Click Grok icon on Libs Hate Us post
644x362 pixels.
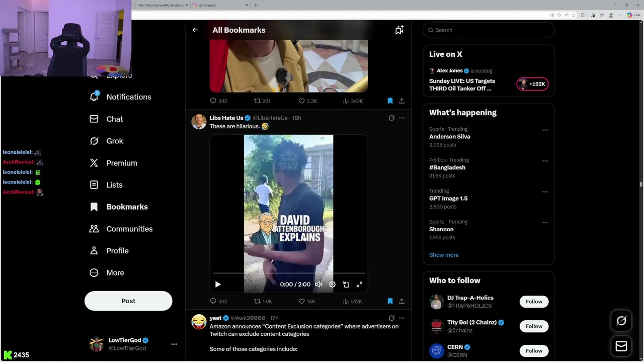tap(391, 118)
